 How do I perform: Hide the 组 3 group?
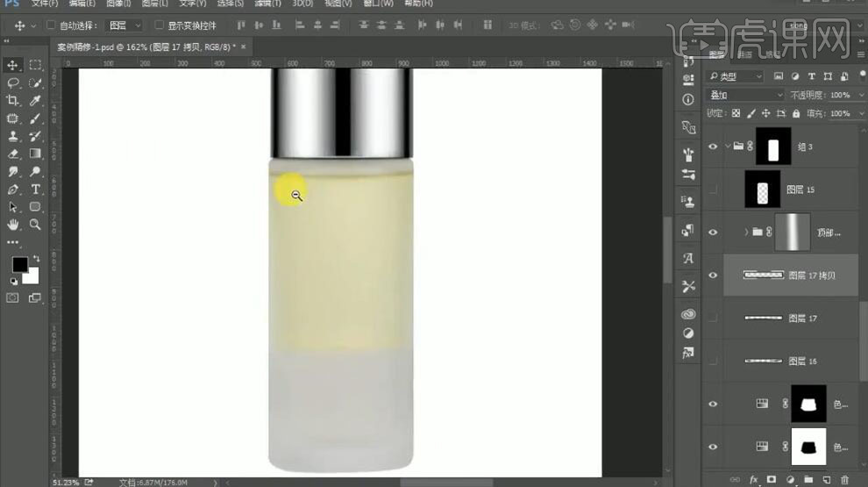click(x=713, y=147)
